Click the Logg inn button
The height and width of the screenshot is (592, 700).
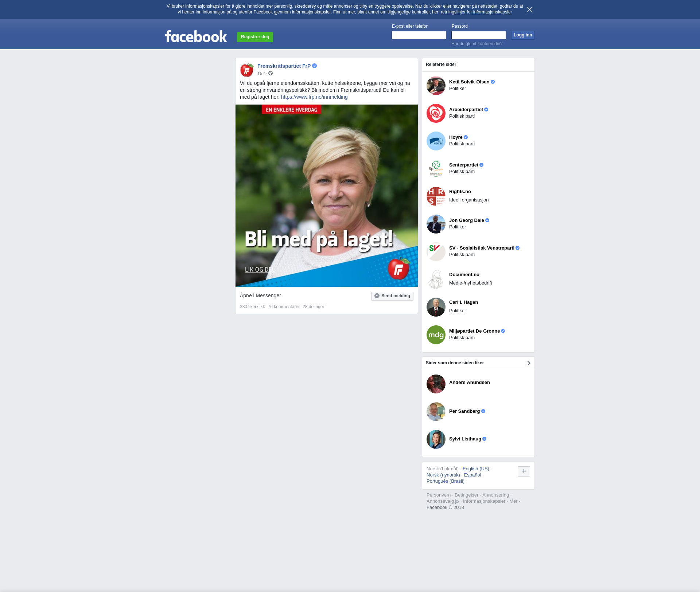pos(523,35)
